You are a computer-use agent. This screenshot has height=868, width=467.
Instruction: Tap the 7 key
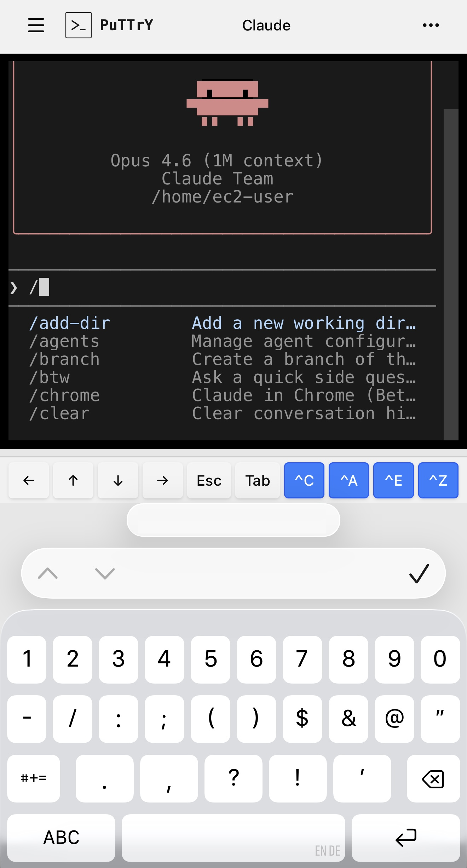click(302, 659)
